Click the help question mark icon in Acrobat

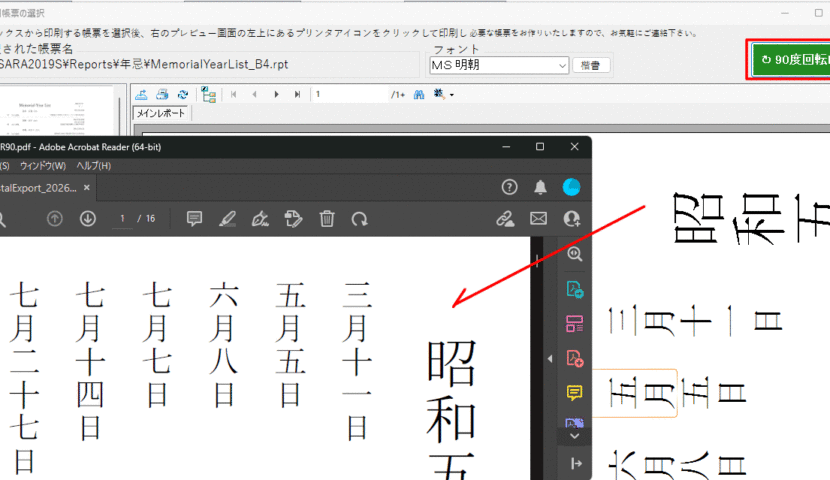coord(509,187)
